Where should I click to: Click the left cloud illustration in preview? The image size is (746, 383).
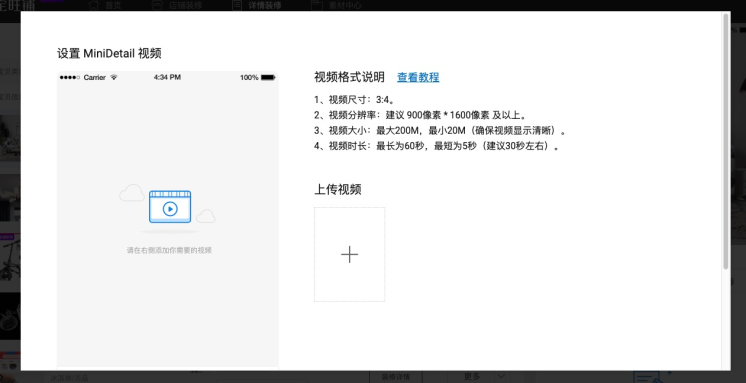point(132,193)
